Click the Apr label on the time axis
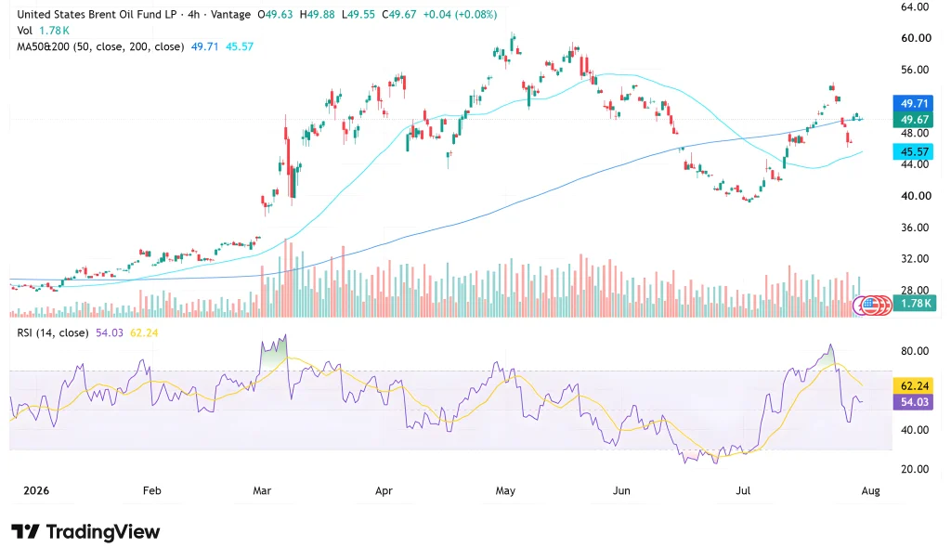This screenshot has height=560, width=951. [x=384, y=491]
